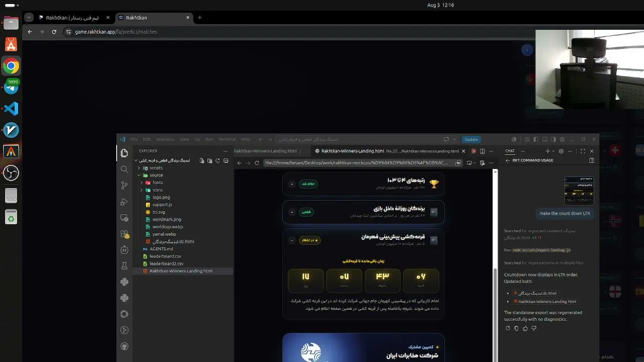Open the Run and Debug view

point(124,202)
